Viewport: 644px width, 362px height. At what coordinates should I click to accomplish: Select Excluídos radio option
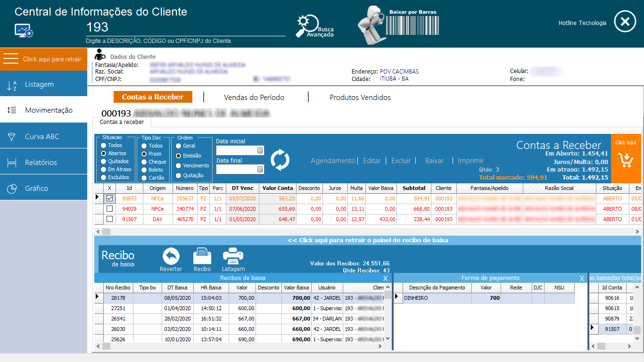coord(103,178)
